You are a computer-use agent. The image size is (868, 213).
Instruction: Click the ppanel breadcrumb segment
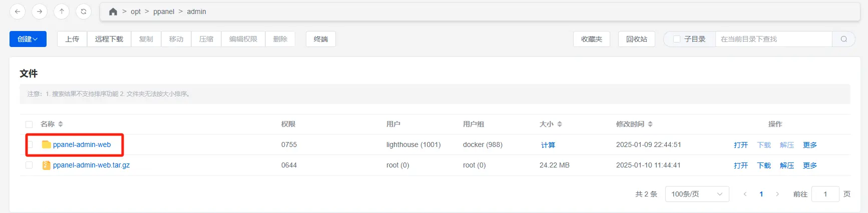pyautogui.click(x=164, y=11)
